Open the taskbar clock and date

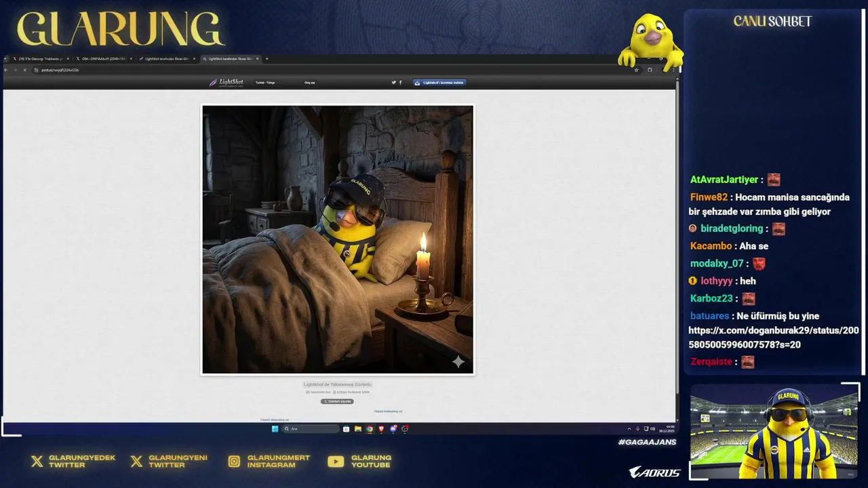(667, 429)
